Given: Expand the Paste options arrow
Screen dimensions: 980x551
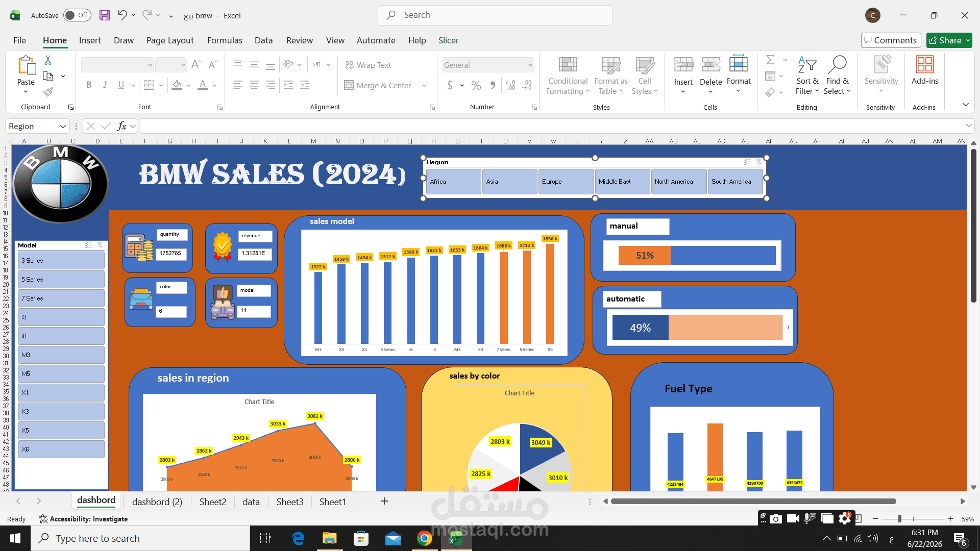Looking at the screenshot, I should 26,92.
